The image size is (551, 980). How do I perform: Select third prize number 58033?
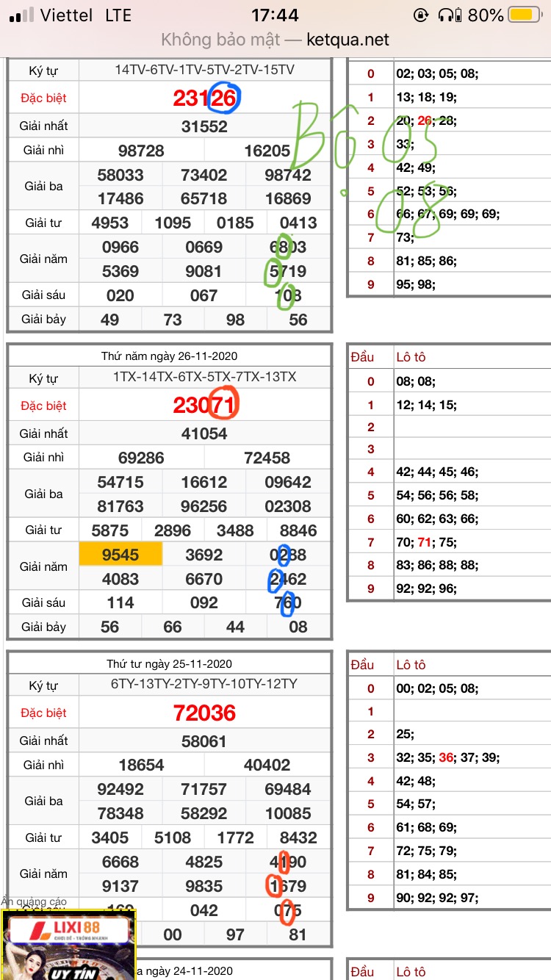coord(120,175)
